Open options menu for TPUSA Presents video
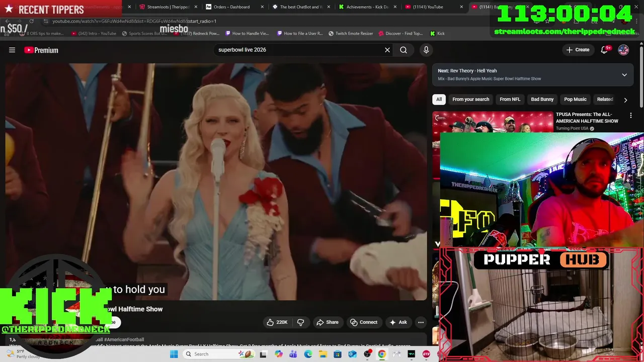 click(x=631, y=115)
